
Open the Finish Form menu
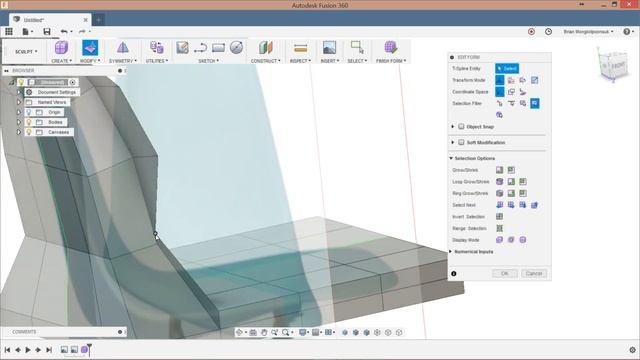[391, 61]
